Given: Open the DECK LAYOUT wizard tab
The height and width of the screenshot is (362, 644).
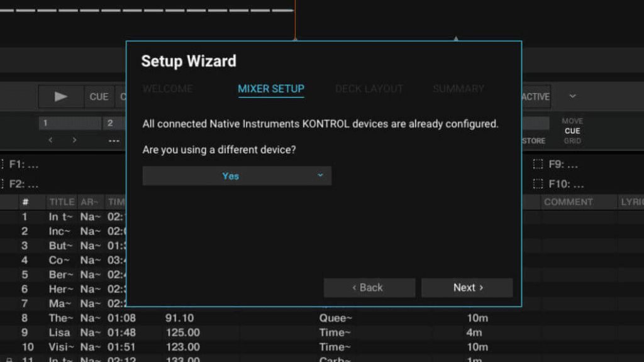Looking at the screenshot, I should 369,89.
